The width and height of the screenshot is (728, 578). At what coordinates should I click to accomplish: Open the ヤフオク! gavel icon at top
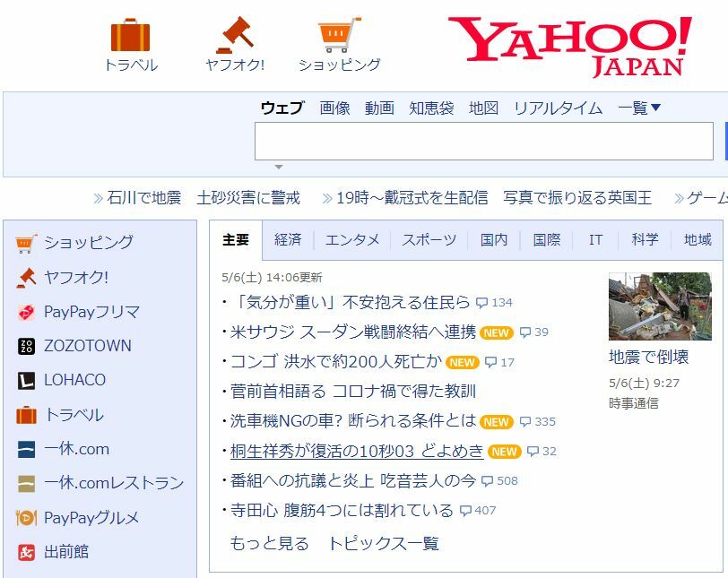tap(235, 35)
